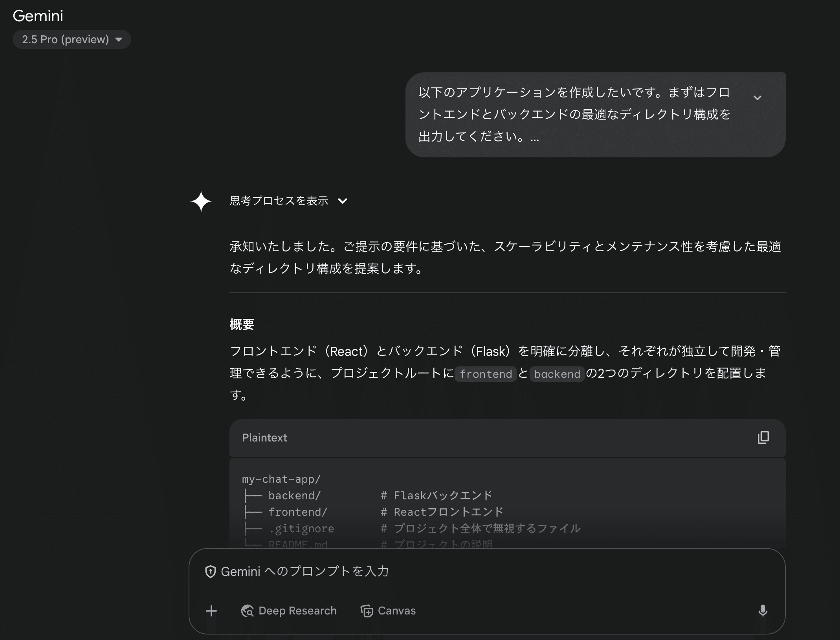Click the shield icon in the prompt bar
Screen dimensions: 840x640
coord(211,572)
